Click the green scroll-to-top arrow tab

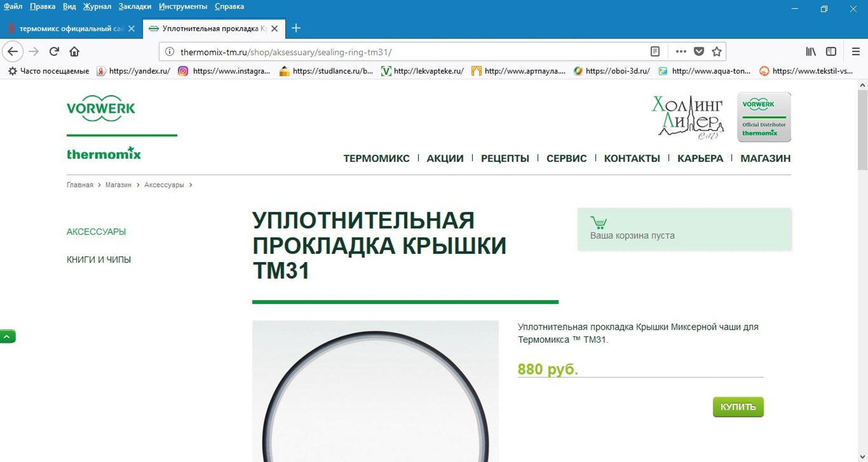pos(8,336)
